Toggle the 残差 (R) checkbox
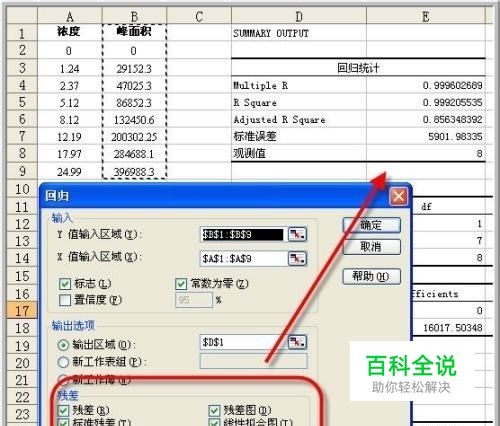This screenshot has width=500, height=426. coord(63,410)
